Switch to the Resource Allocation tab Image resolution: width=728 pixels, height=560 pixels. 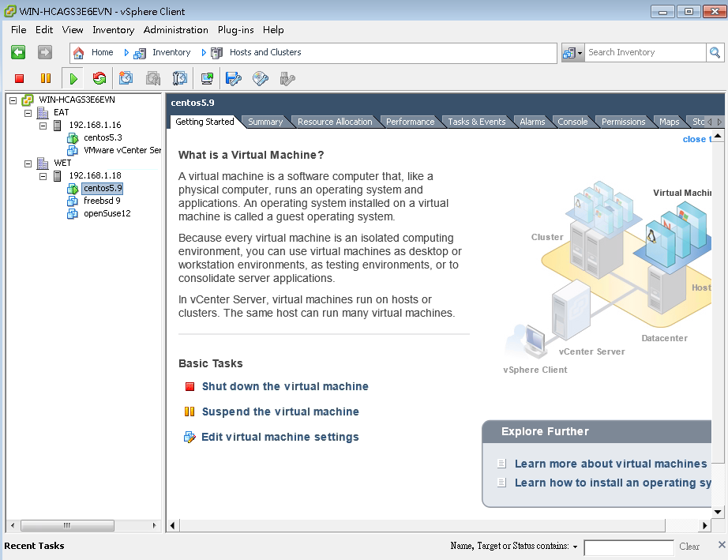point(335,122)
